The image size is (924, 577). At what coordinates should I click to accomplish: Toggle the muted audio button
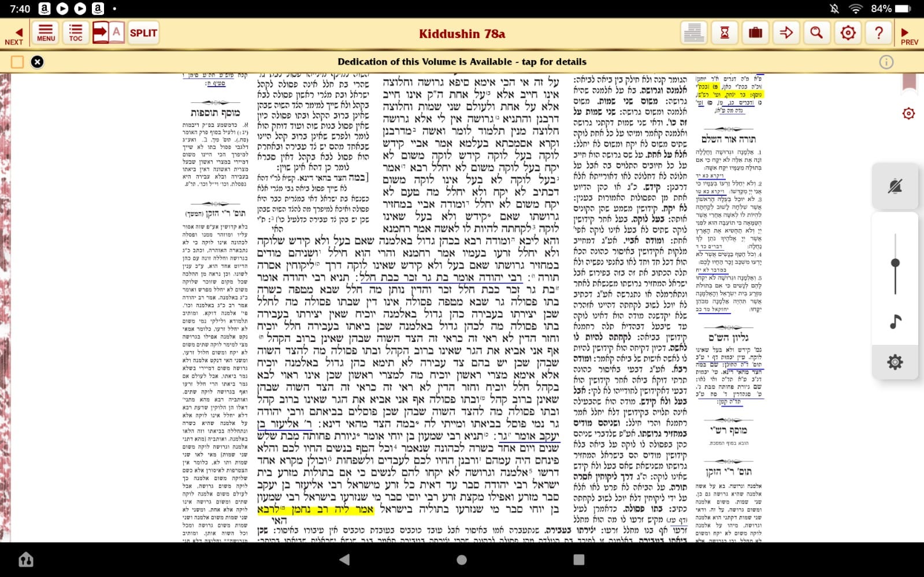click(895, 186)
